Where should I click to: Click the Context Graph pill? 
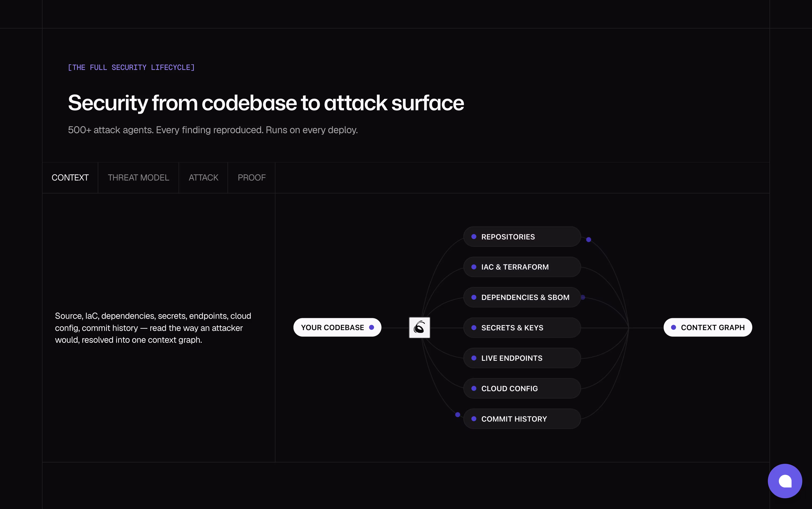point(708,327)
